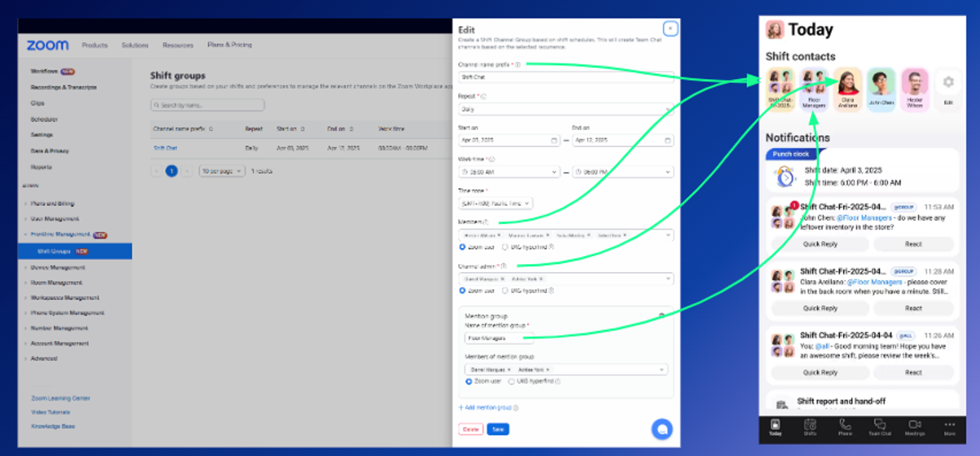Open Members of mention group dropdown
This screenshot has width=980, height=456.
click(565, 370)
